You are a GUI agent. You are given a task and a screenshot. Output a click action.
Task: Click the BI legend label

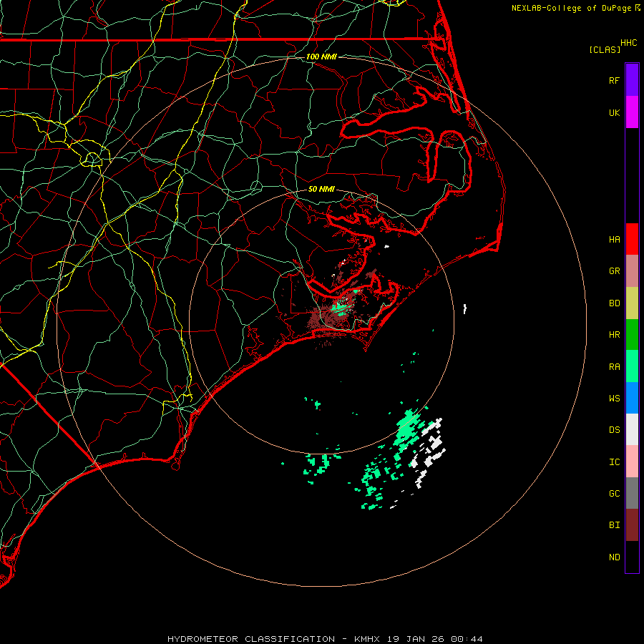click(x=614, y=525)
